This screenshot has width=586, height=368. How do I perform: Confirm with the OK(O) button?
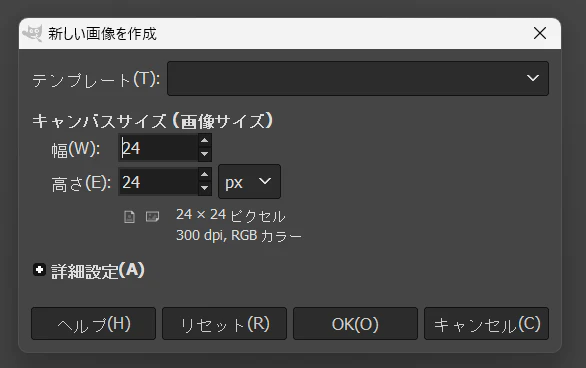click(355, 324)
